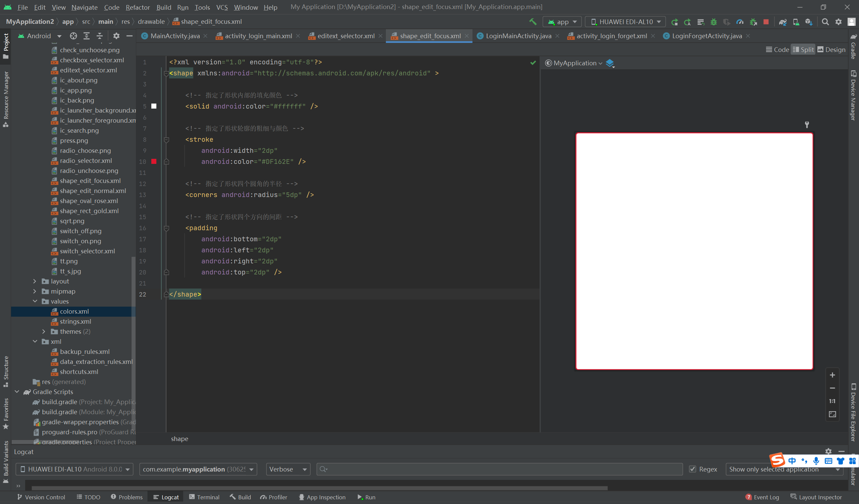Click the Profile app gauge icon
Screen dimensions: 859x504
pos(740,22)
